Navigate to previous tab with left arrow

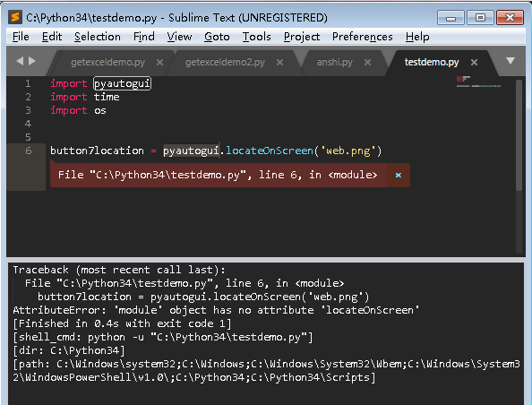(x=20, y=61)
